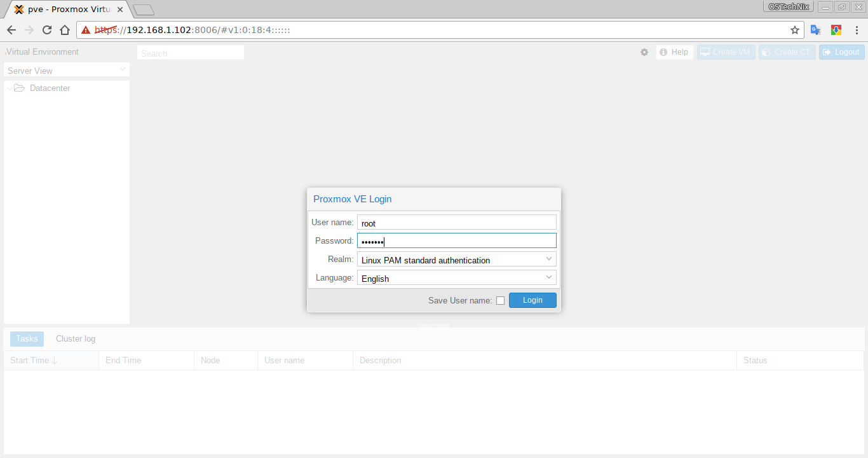Toggle the Start Time sort arrow
The width and height of the screenshot is (868, 458).
point(54,360)
